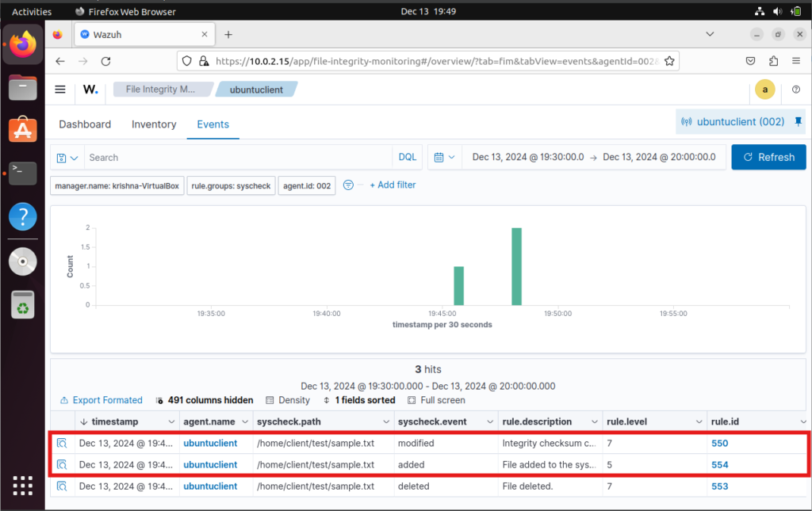Go back with the browser back arrow

(x=60, y=61)
